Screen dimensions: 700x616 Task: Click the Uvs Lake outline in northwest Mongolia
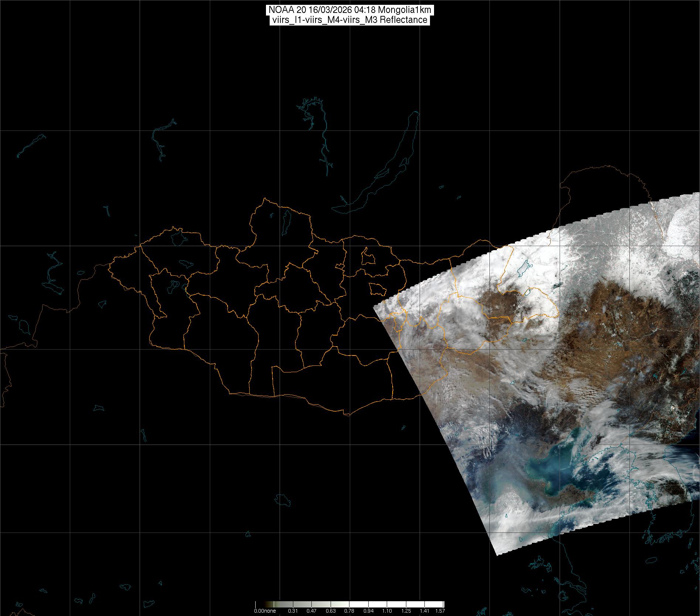[178, 237]
